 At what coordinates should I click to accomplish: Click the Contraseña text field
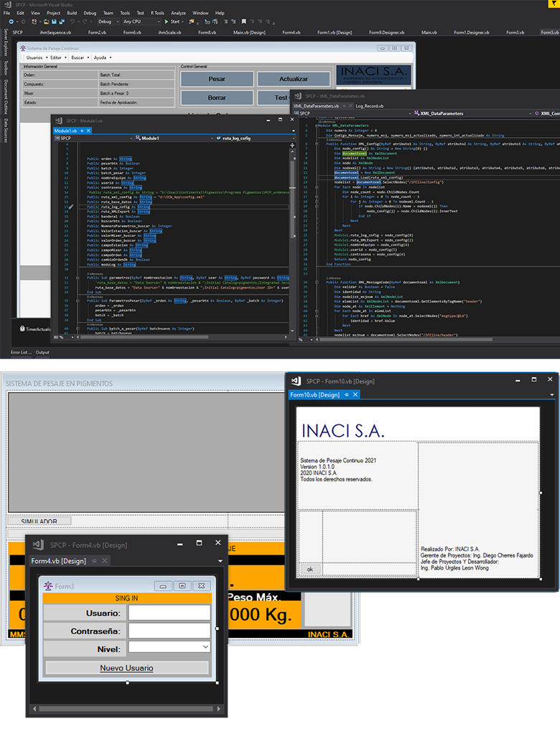coord(169,631)
